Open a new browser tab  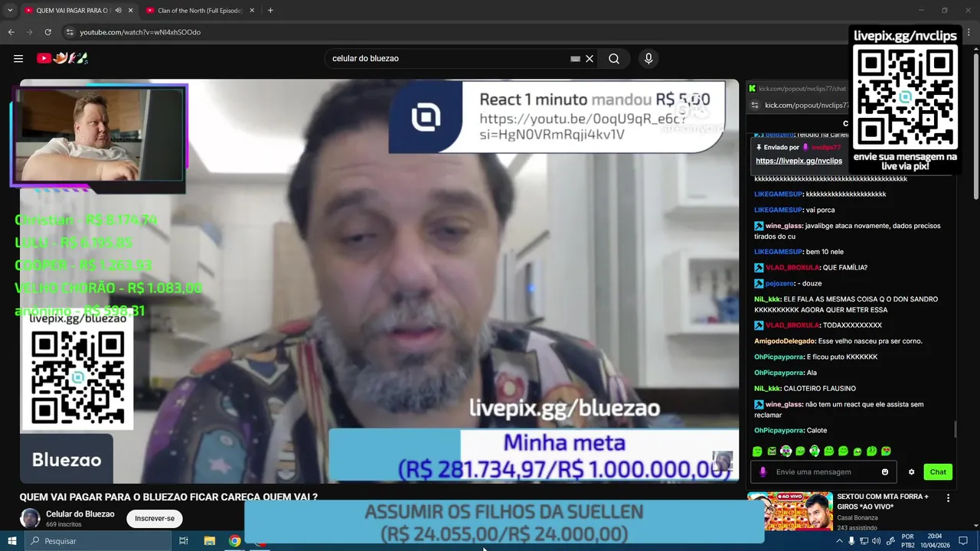tap(270, 11)
